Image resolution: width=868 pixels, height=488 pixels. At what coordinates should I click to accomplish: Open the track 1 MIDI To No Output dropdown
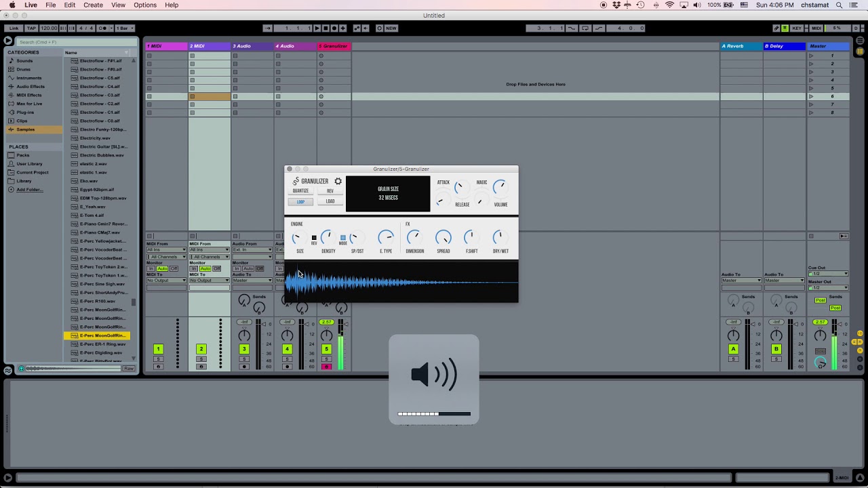pos(166,281)
